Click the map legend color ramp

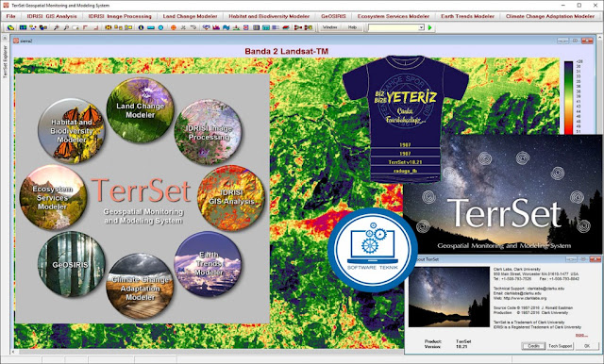pyautogui.click(x=568, y=98)
